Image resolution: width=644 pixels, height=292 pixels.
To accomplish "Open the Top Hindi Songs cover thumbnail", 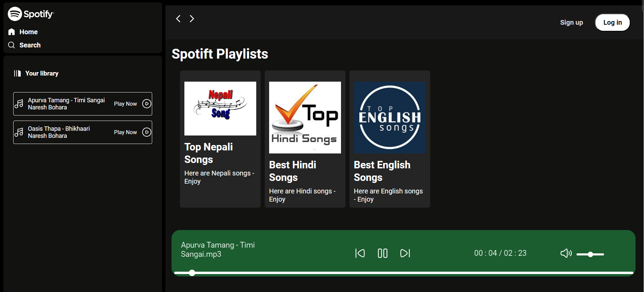I will [305, 118].
